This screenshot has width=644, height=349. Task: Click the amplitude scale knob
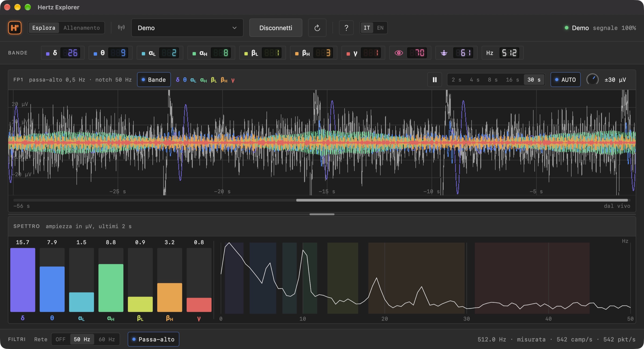tap(592, 80)
